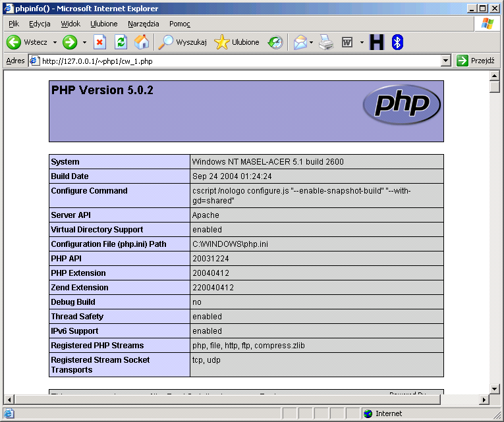
Task: Go back with the Wstecz arrow
Action: [14, 42]
